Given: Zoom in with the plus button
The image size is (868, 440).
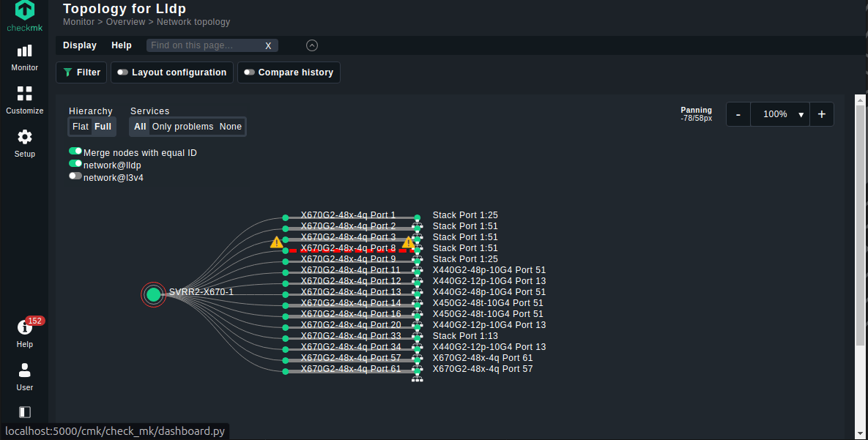Looking at the screenshot, I should point(822,114).
